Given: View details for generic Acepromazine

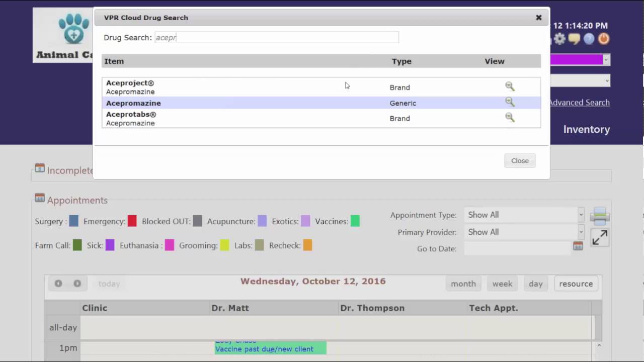Looking at the screenshot, I should [510, 102].
